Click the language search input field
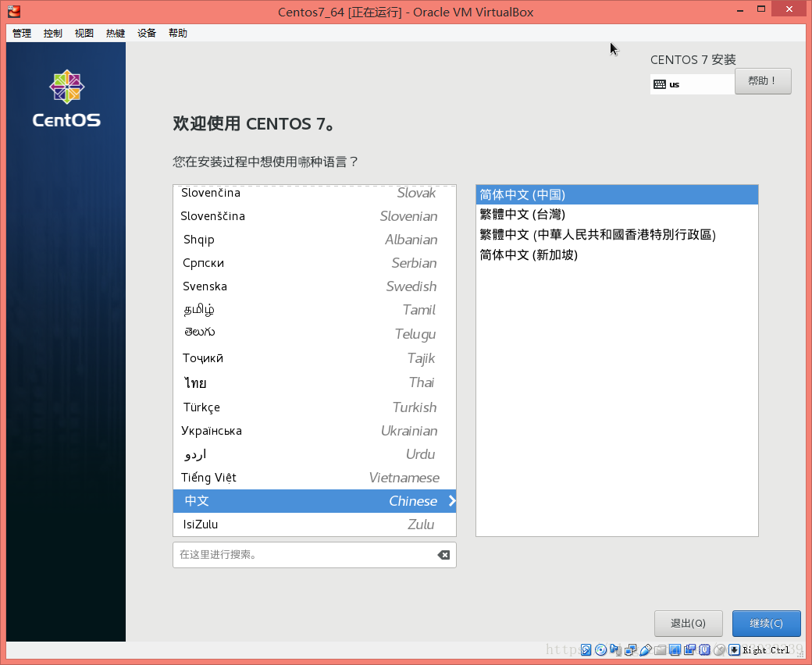This screenshot has height=665, width=812. [315, 555]
